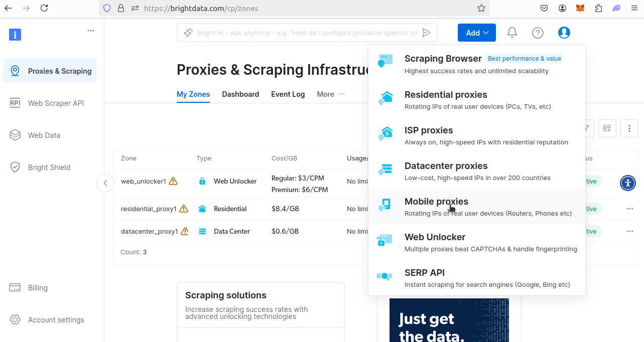
Task: Open the Add dropdown button
Action: click(x=477, y=33)
